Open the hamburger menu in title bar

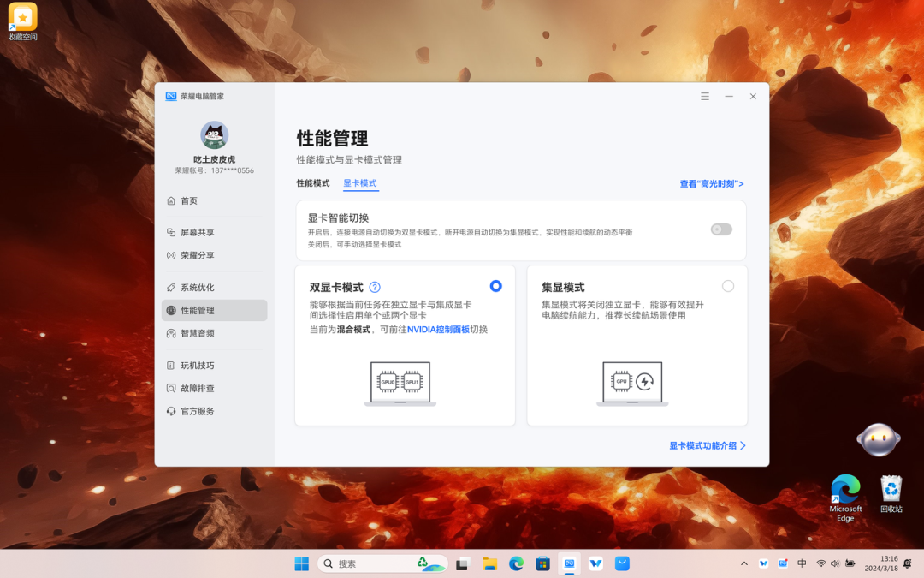pos(705,96)
